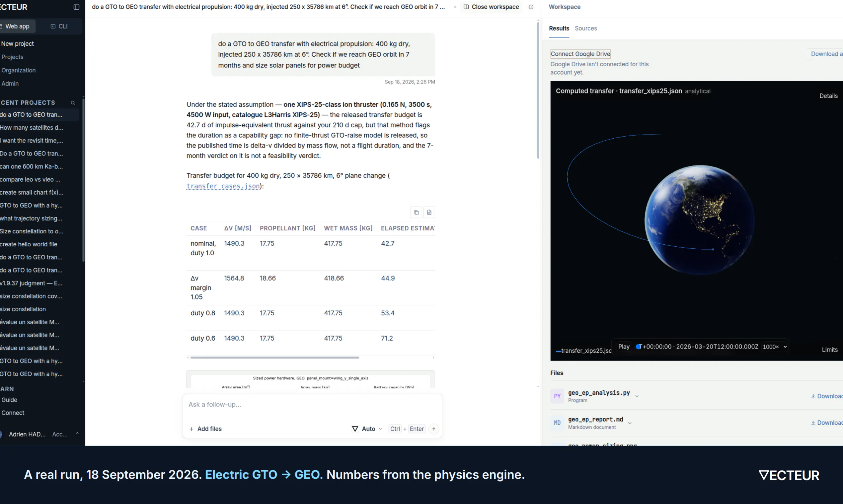This screenshot has width=843, height=504.
Task: Open transfer_cases.json link
Action: [x=223, y=186]
